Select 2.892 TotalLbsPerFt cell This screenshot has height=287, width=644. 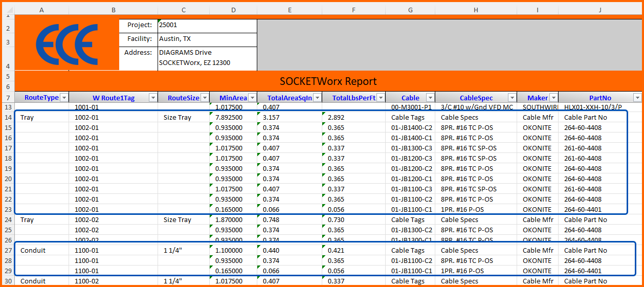point(353,118)
